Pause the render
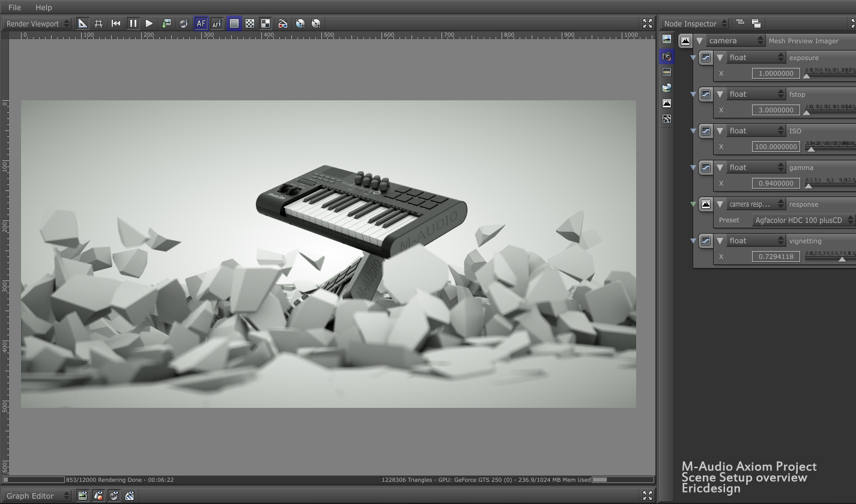 point(133,23)
